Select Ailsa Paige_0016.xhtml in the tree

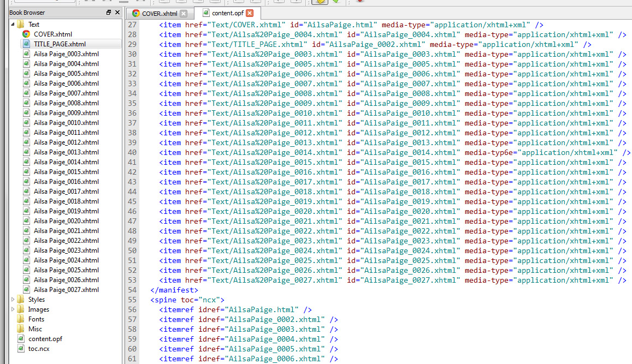click(x=66, y=182)
